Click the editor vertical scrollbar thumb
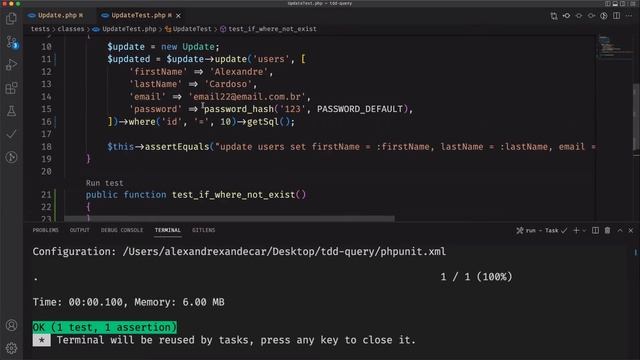 [636, 118]
